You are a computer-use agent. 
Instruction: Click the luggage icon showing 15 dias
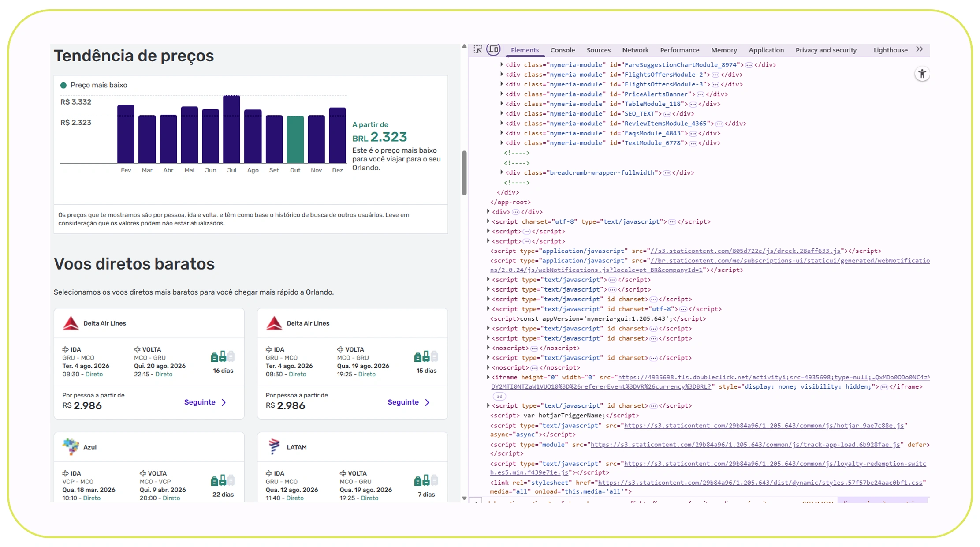click(425, 356)
